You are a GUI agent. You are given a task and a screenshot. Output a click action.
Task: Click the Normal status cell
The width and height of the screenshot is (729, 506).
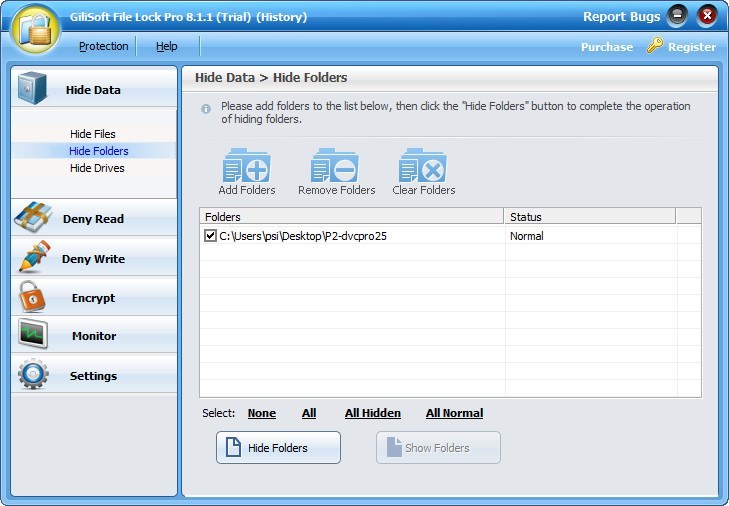pos(526,236)
